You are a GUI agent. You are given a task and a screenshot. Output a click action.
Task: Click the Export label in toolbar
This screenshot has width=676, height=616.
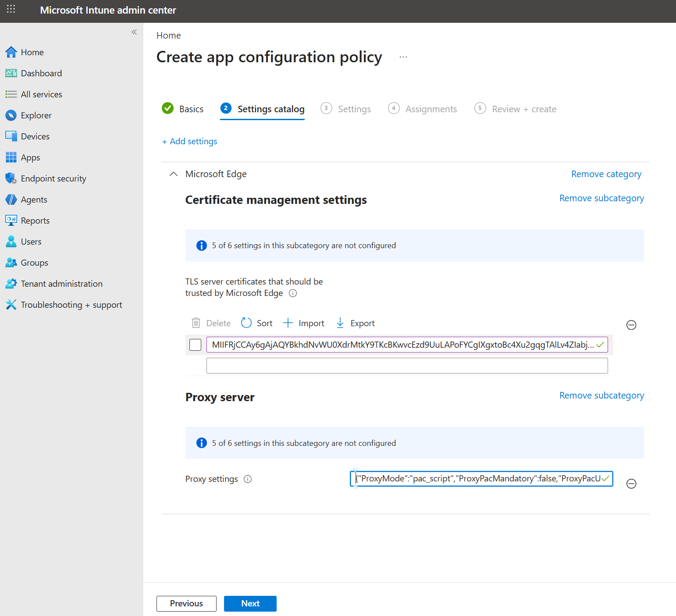[x=363, y=323]
